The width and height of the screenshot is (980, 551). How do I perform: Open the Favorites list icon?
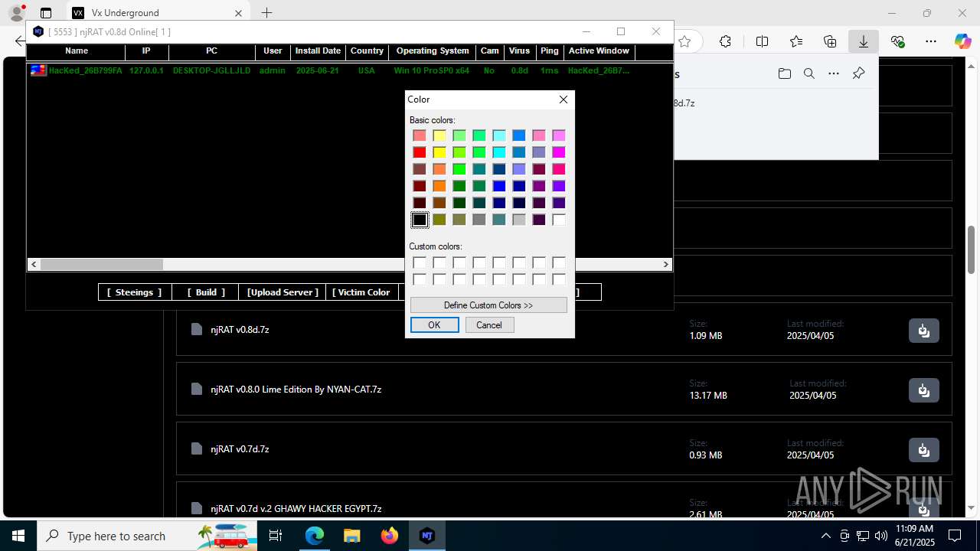796,42
